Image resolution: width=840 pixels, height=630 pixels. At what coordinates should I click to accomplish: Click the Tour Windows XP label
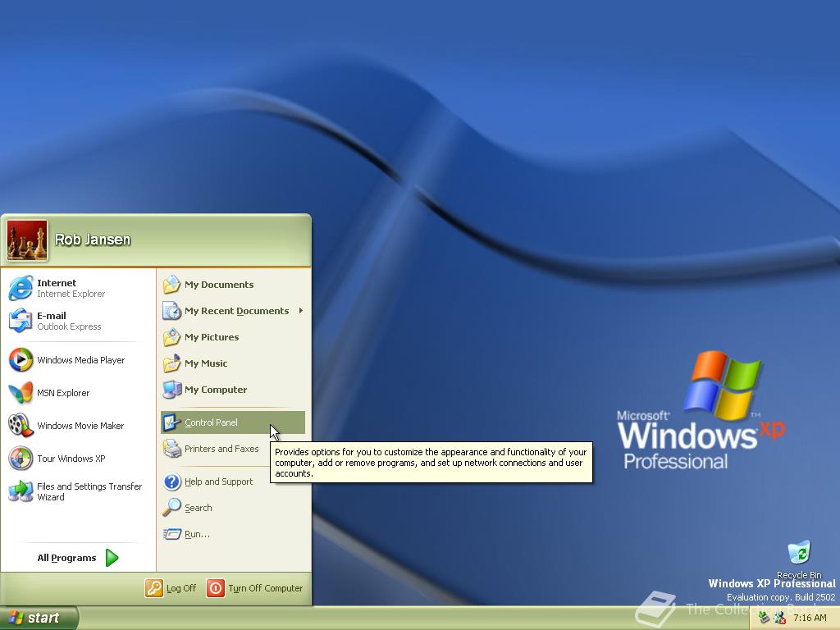71,459
